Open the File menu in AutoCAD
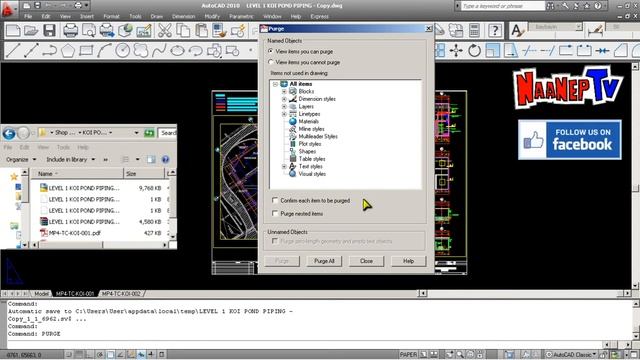Image resolution: width=640 pixels, height=360 pixels. 28,16
